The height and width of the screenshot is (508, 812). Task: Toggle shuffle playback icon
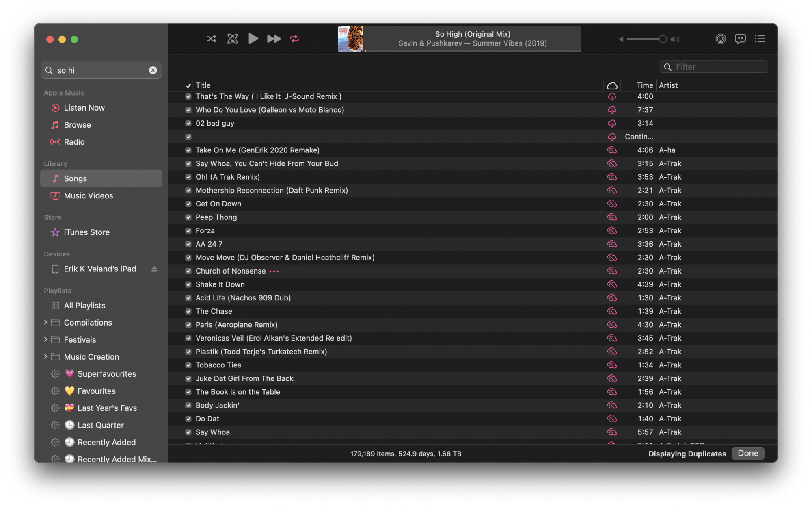click(x=211, y=39)
